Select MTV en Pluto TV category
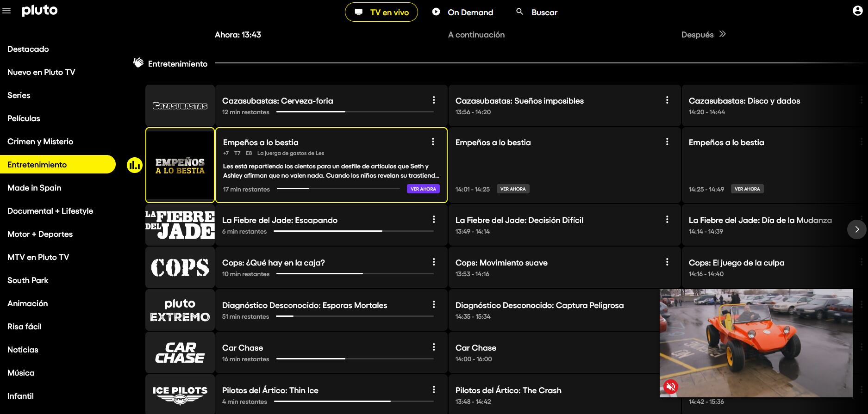 pos(38,257)
